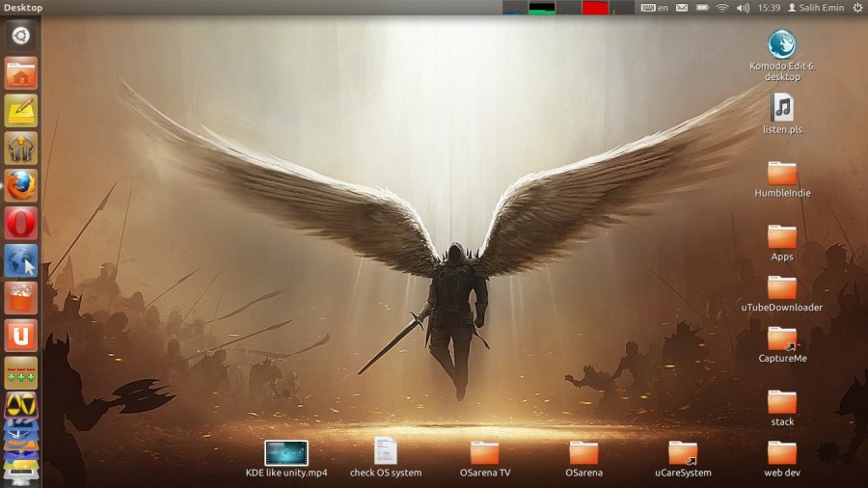
Task: Select the uCareSystem folder shortcut
Action: [683, 459]
